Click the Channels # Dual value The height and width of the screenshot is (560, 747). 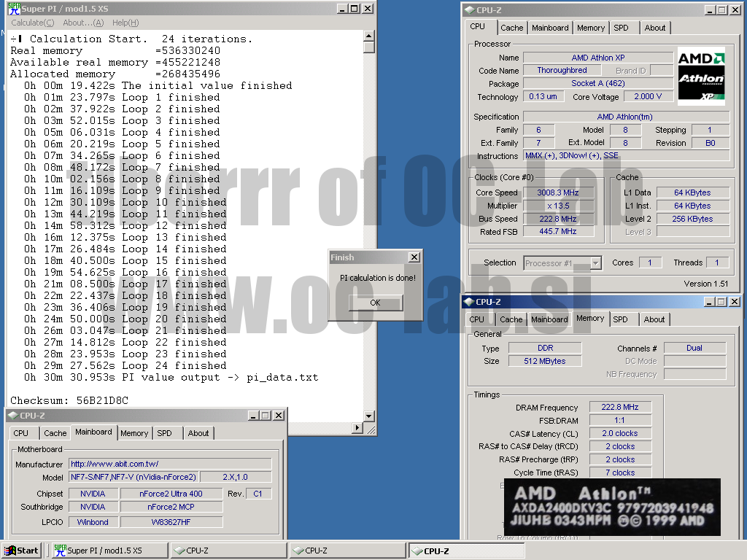(x=694, y=348)
